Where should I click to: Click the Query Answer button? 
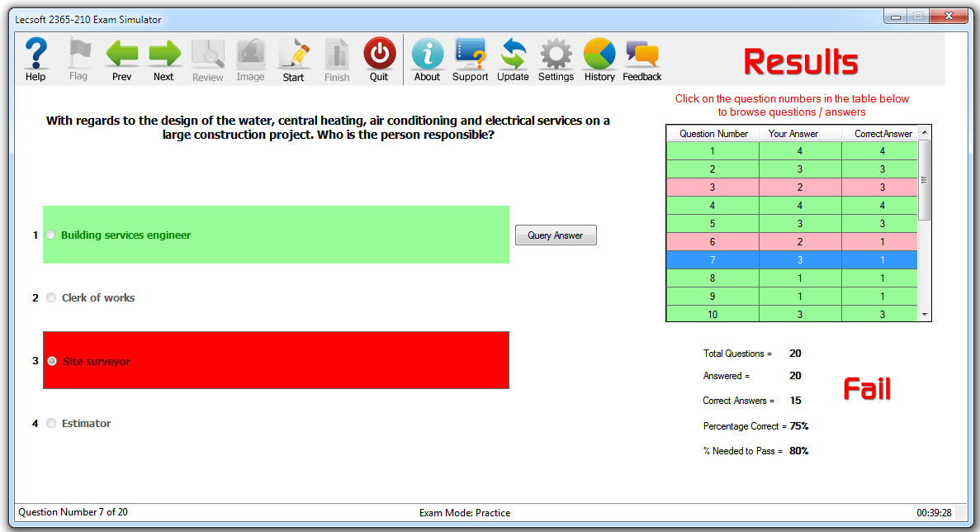click(x=556, y=235)
